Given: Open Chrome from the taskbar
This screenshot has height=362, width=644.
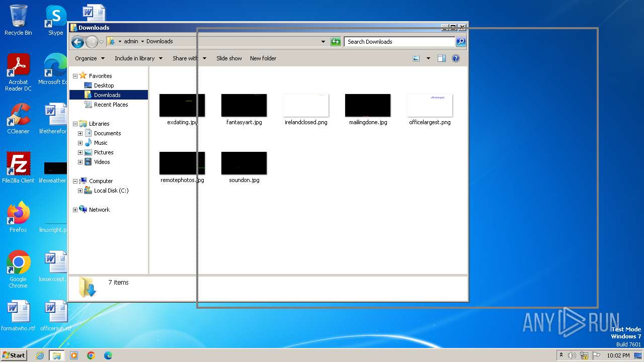Looking at the screenshot, I should pyautogui.click(x=91, y=355).
